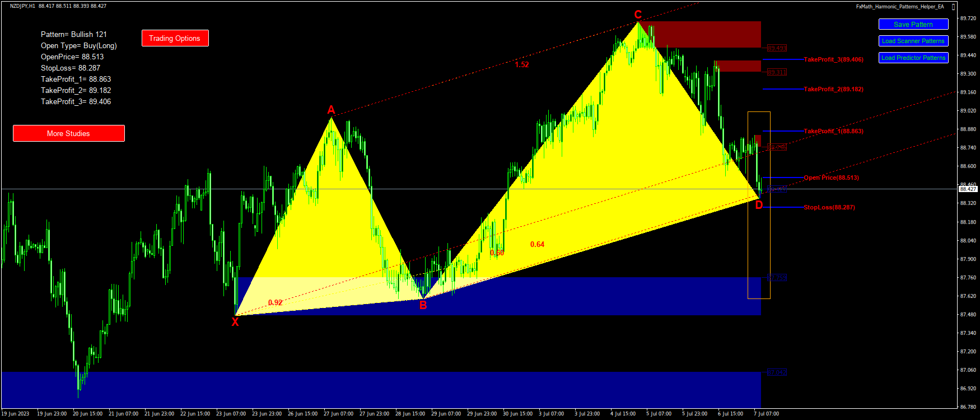Click the '30 Jun 15:00' time axis label
Image resolution: width=980 pixels, height=420 pixels.
pos(517,414)
